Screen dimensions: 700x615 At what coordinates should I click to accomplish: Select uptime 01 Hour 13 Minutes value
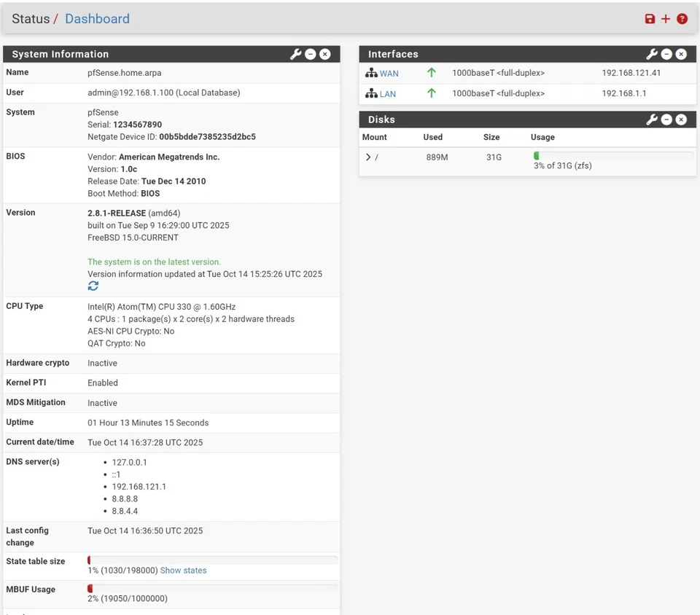point(148,423)
